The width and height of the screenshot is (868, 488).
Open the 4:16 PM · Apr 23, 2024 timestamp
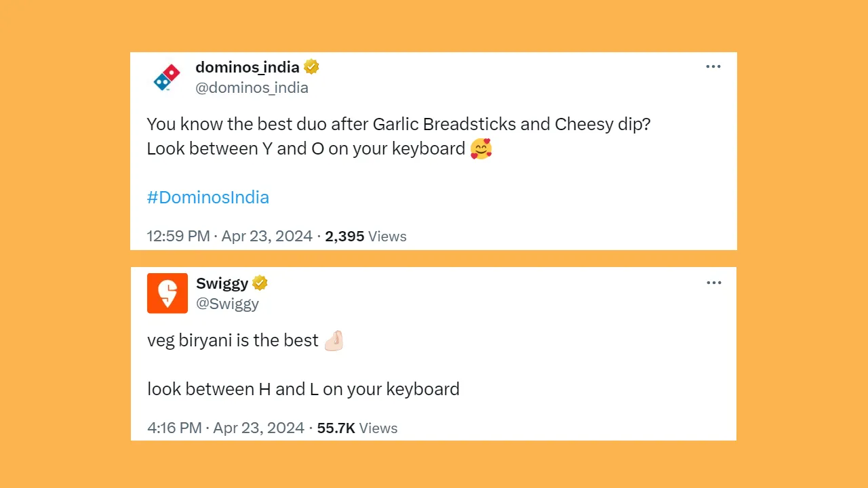coord(226,428)
